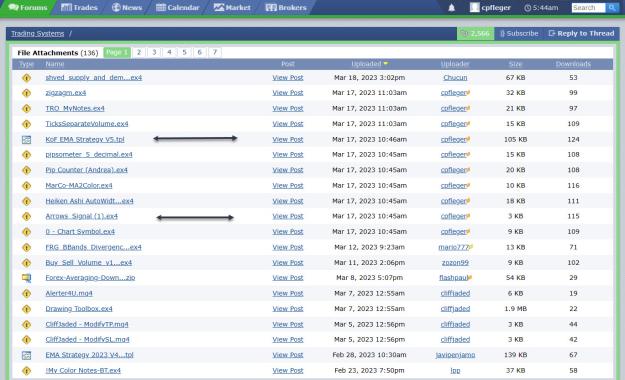Open uploader zozon99's profile
Screen dimensions: 625x380
coord(455,263)
